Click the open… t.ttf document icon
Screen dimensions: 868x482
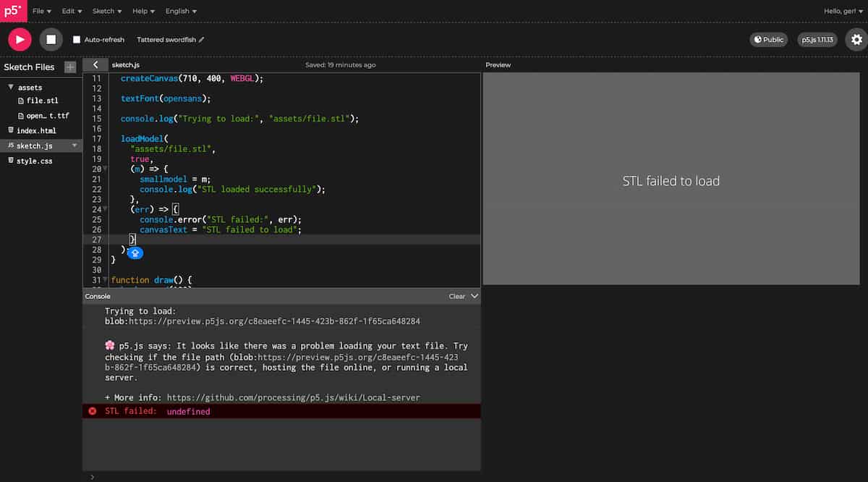coord(20,116)
